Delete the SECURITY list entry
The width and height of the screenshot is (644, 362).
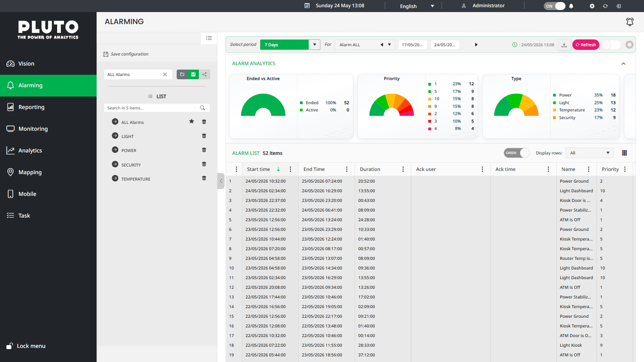204,164
